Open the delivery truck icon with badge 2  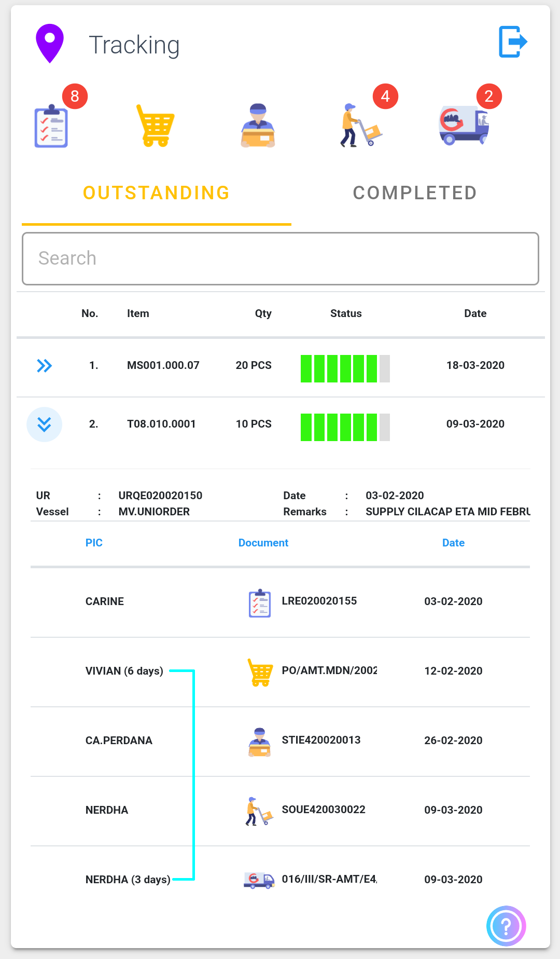(x=464, y=126)
